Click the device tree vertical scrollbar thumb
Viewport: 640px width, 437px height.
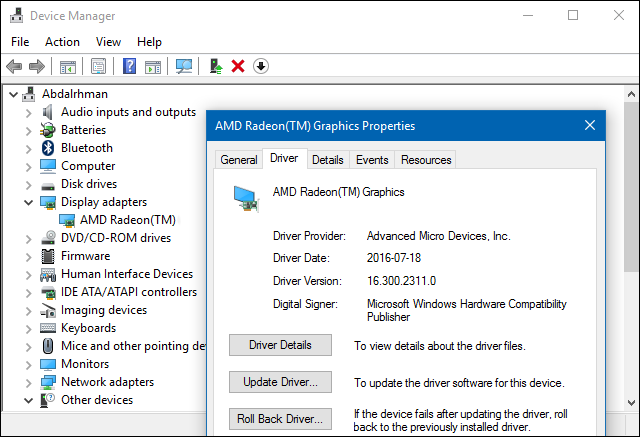[631, 187]
